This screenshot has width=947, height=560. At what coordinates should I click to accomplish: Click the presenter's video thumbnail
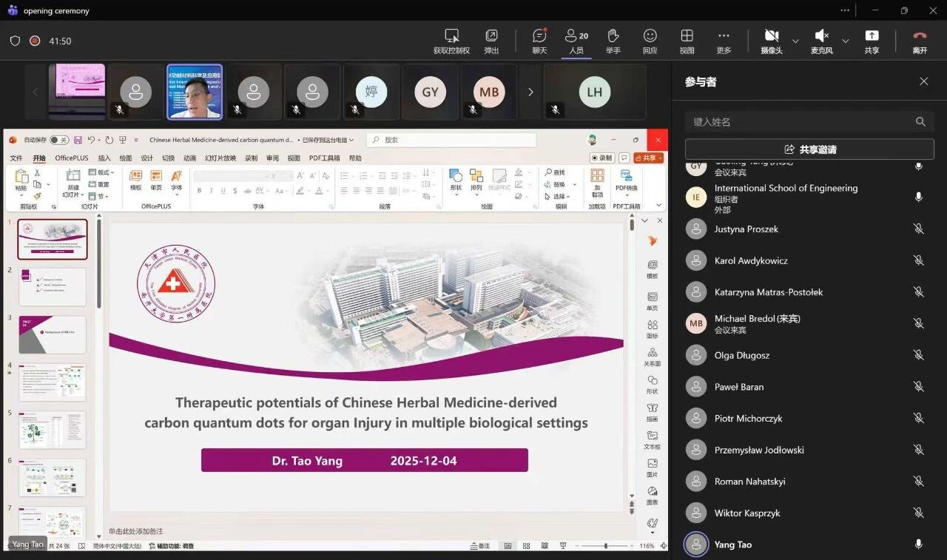click(195, 92)
